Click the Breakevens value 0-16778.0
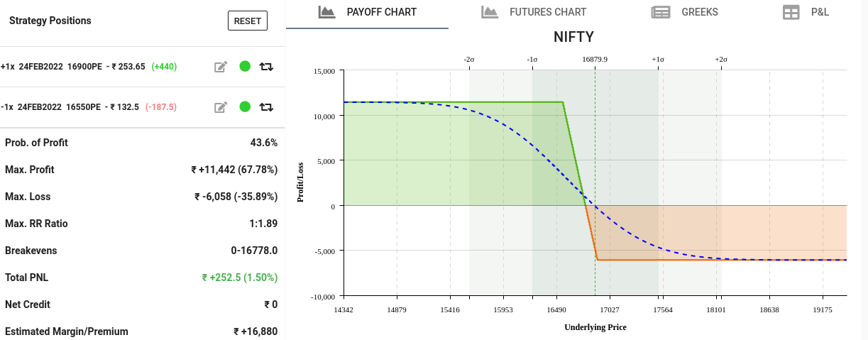Viewport: 868px width, 340px height. 254,251
